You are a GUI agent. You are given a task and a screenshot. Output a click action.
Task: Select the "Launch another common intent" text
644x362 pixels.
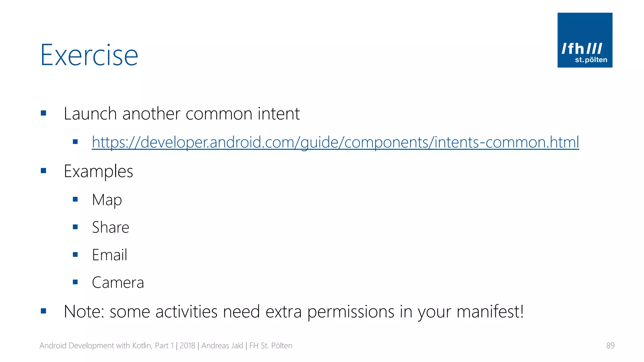point(181,113)
